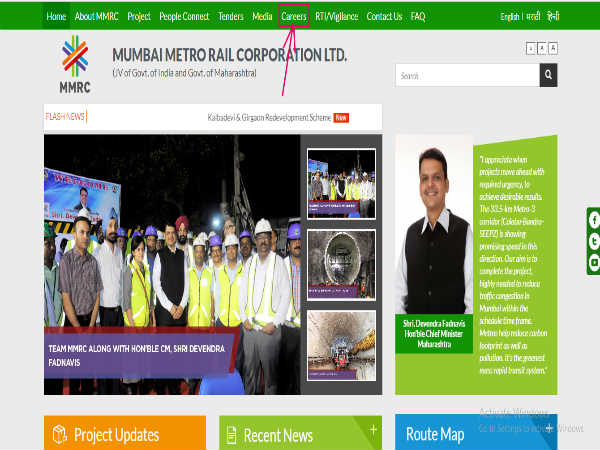Image resolution: width=600 pixels, height=450 pixels.
Task: Switch language to English
Action: pyautogui.click(x=510, y=16)
